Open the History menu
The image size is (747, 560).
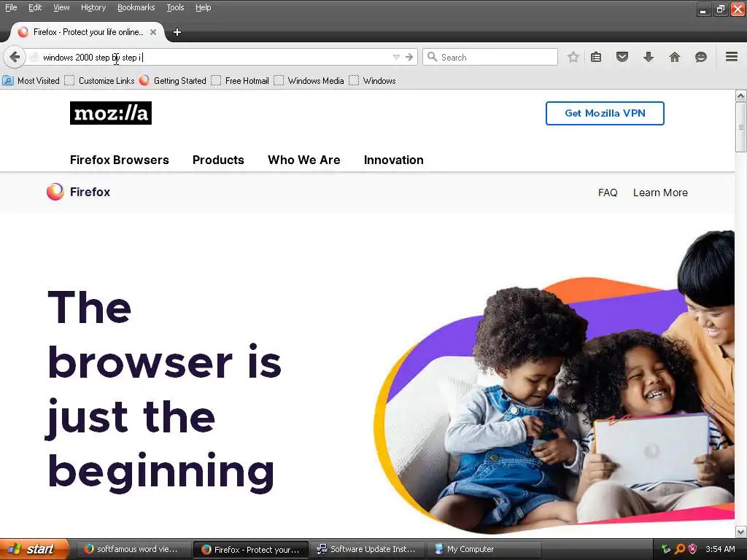click(93, 7)
